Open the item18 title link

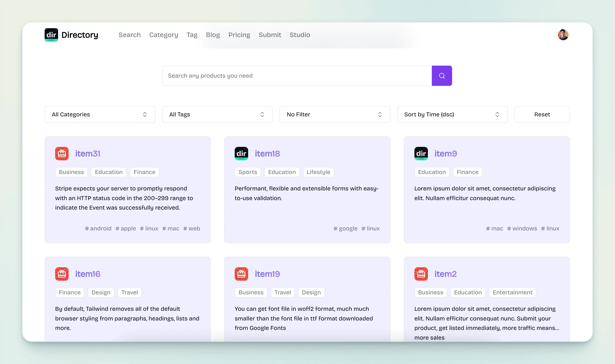coord(267,154)
